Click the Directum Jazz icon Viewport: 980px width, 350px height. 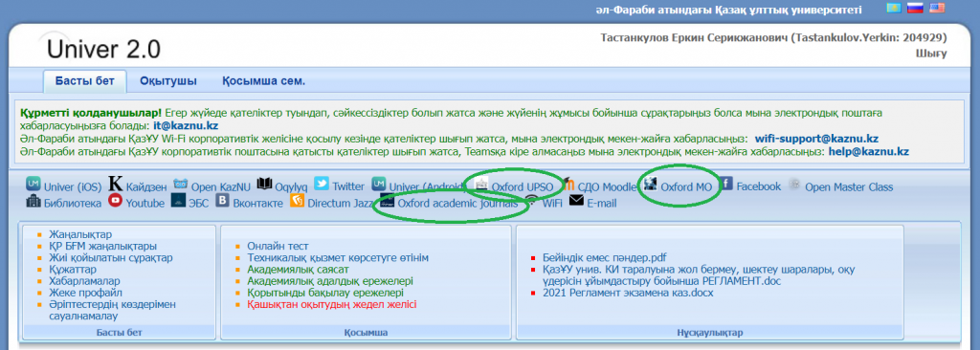[x=298, y=201]
